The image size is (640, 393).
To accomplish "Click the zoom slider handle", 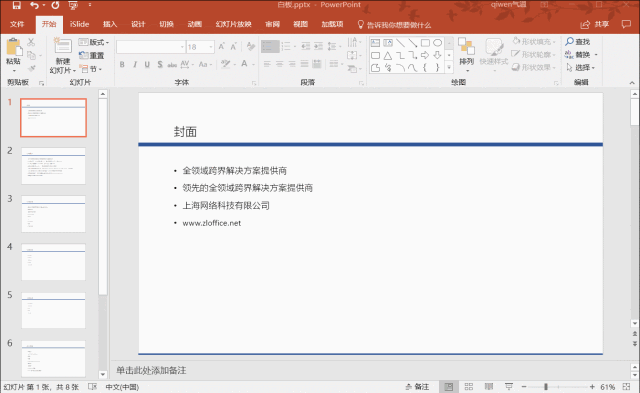I will (546, 386).
